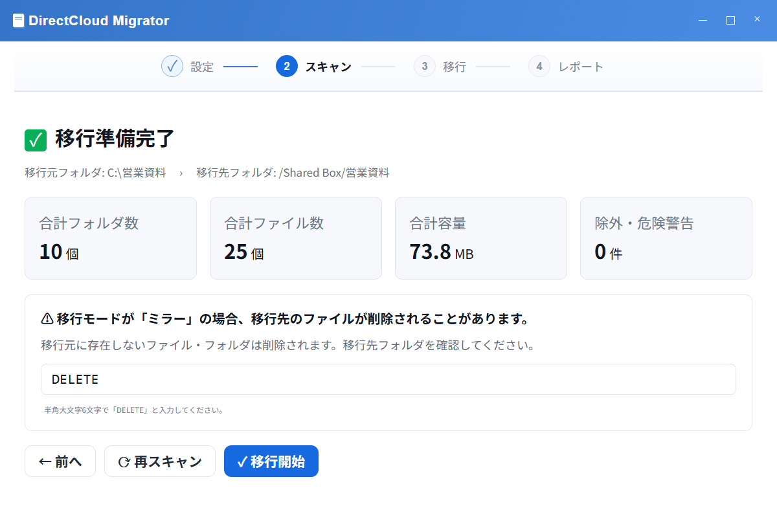Click the 合計ファイル数 card
The image size is (777, 532).
[x=296, y=238]
